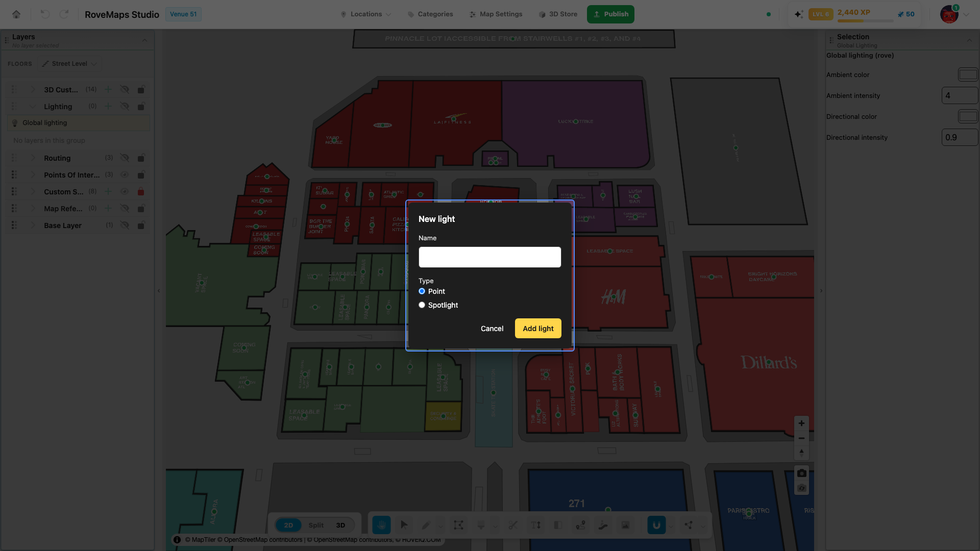Select the half-panel contrast tool

pos(558,525)
